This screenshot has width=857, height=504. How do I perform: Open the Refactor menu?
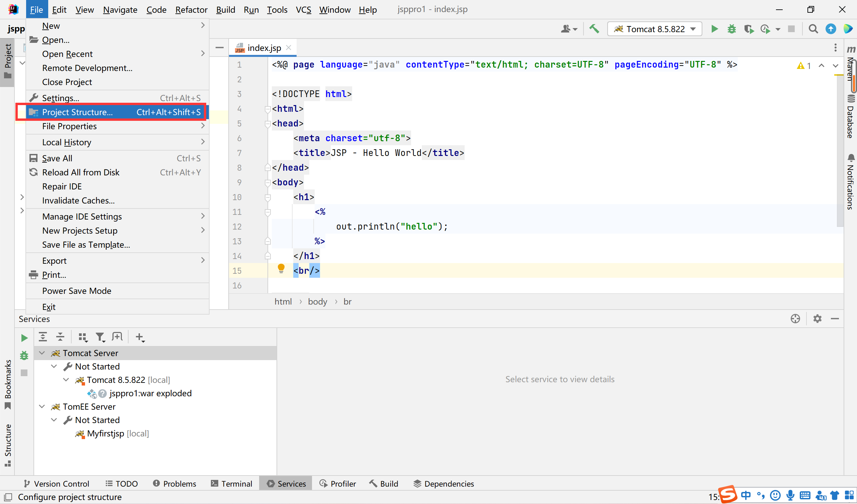point(191,9)
